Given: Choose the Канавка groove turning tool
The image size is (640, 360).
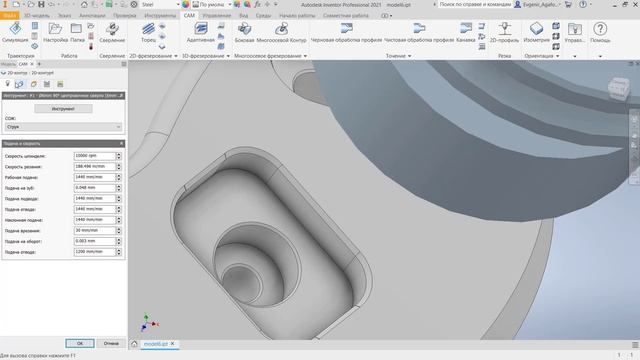Looking at the screenshot, I should [466, 33].
